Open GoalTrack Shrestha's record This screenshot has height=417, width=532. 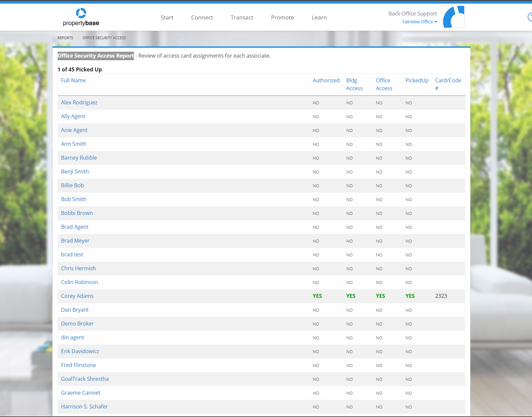pyautogui.click(x=85, y=379)
